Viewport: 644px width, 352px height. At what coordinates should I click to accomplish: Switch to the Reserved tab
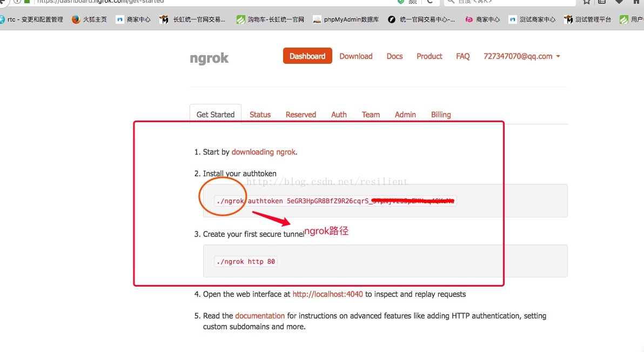click(300, 115)
